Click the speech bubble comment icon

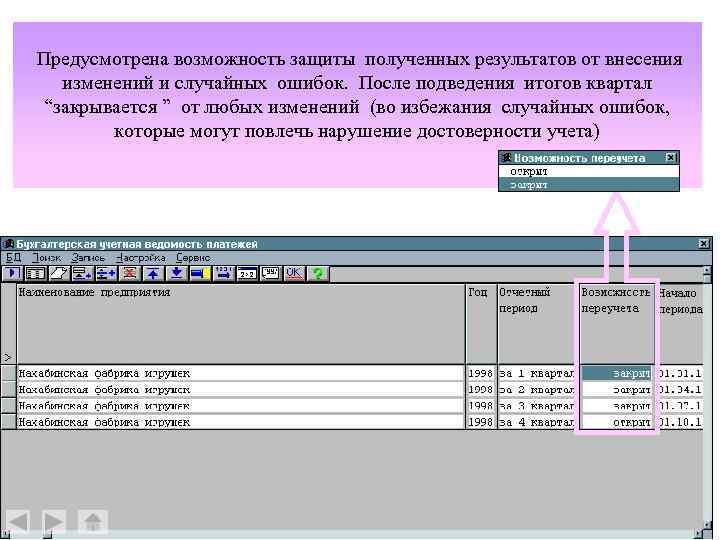coord(270,274)
